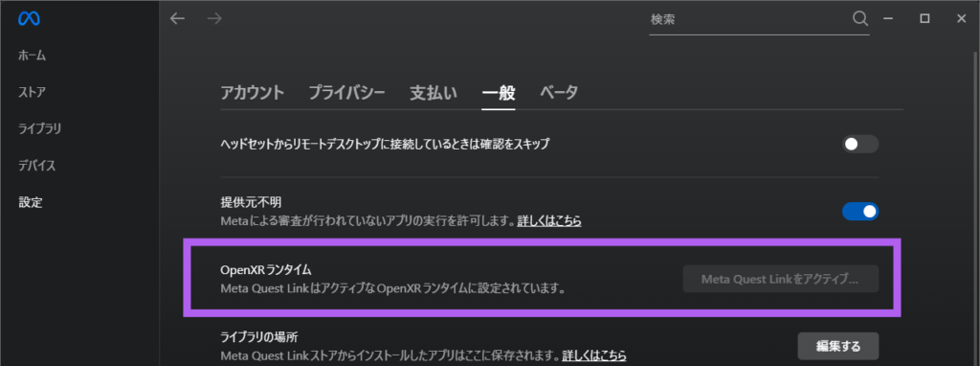The height and width of the screenshot is (366, 980).
Task: Click the search magnifier icon
Action: pyautogui.click(x=860, y=19)
